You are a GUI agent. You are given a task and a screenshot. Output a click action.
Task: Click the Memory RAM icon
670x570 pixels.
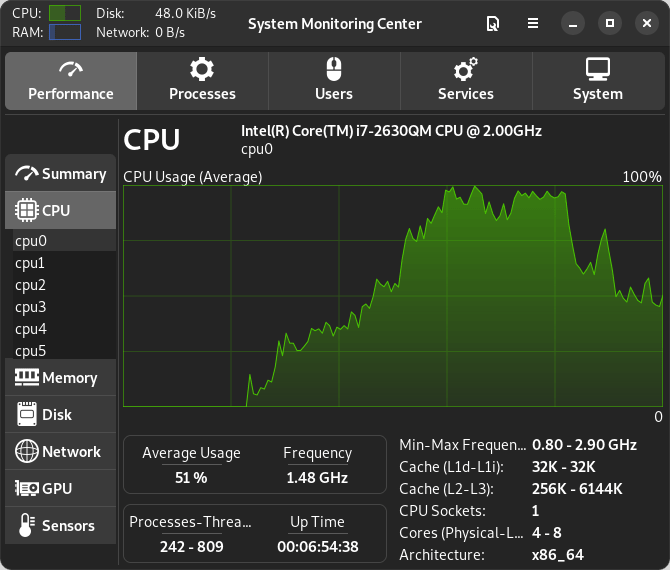pyautogui.click(x=27, y=378)
